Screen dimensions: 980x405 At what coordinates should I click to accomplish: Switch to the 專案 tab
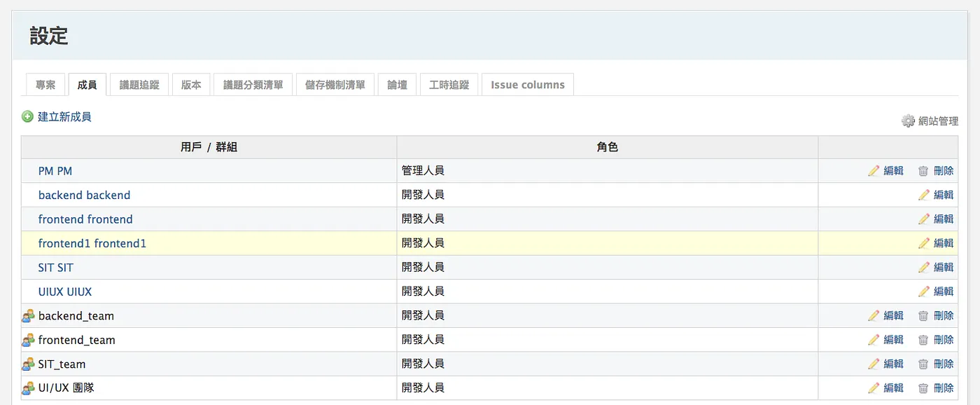[45, 84]
